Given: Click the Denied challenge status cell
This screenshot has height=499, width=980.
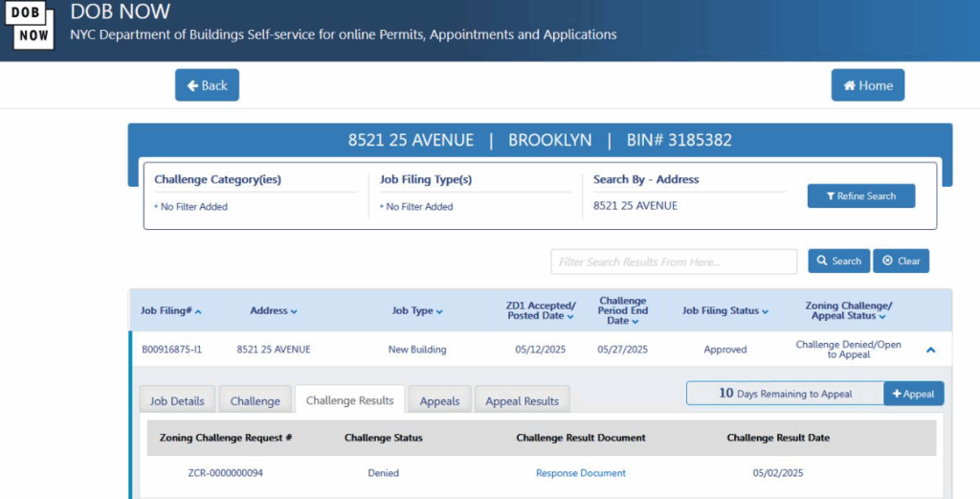Looking at the screenshot, I should pos(383,473).
